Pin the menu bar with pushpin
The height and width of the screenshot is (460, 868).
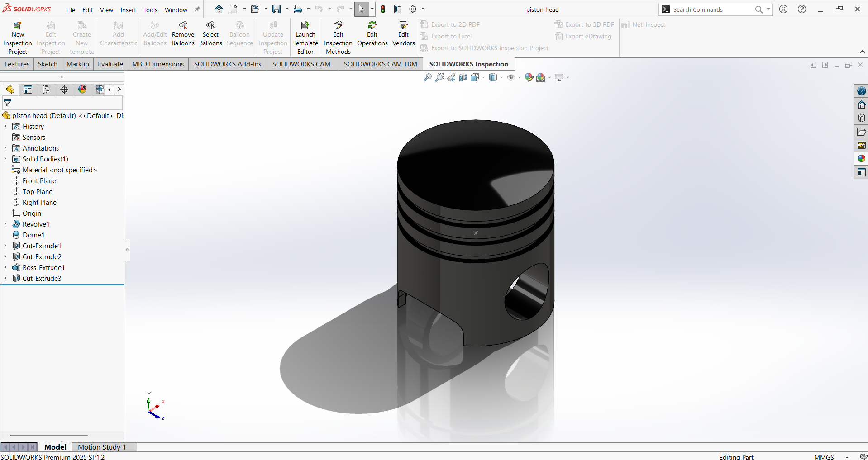[x=197, y=9]
